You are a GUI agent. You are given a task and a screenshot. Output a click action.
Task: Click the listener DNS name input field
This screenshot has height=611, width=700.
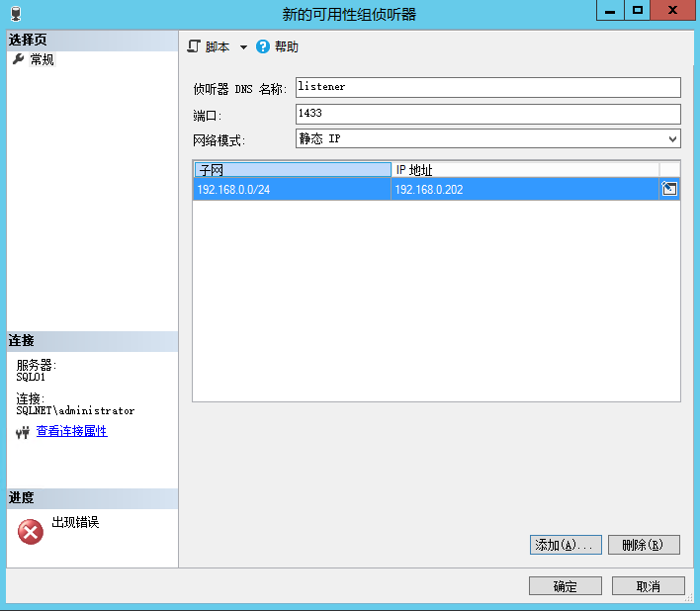pyautogui.click(x=488, y=87)
